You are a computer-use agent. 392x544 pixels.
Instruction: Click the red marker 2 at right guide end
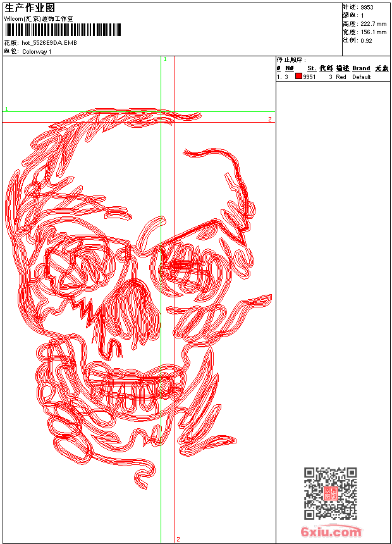coord(270,119)
